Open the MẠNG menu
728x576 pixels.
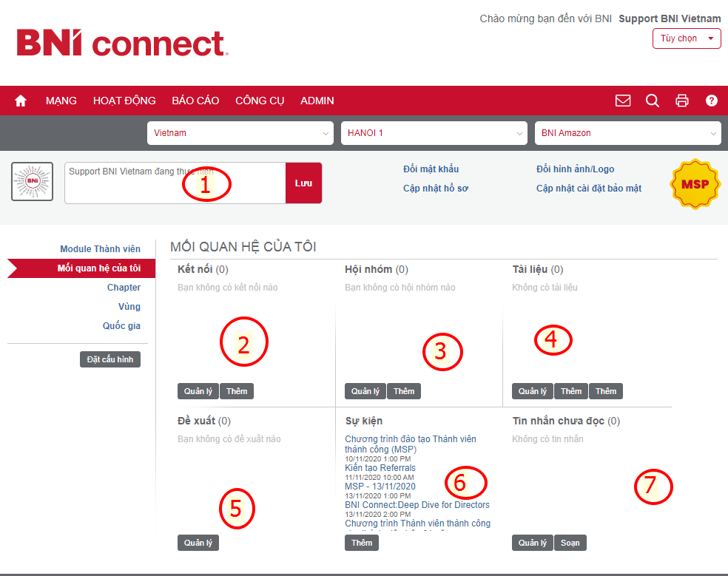(x=61, y=101)
